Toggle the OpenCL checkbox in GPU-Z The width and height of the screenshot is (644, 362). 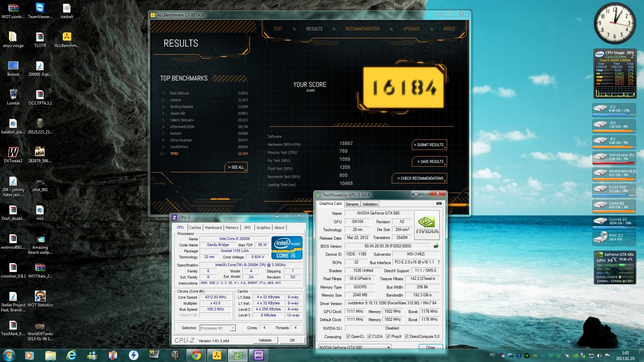[348, 337]
